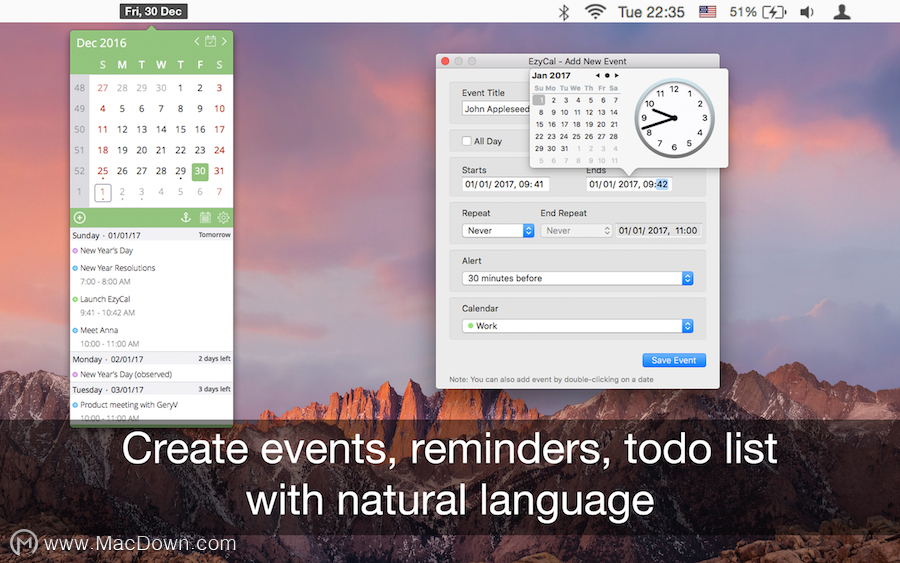Open the Wi-Fi menu bar icon
The width and height of the screenshot is (900, 563).
coord(595,12)
